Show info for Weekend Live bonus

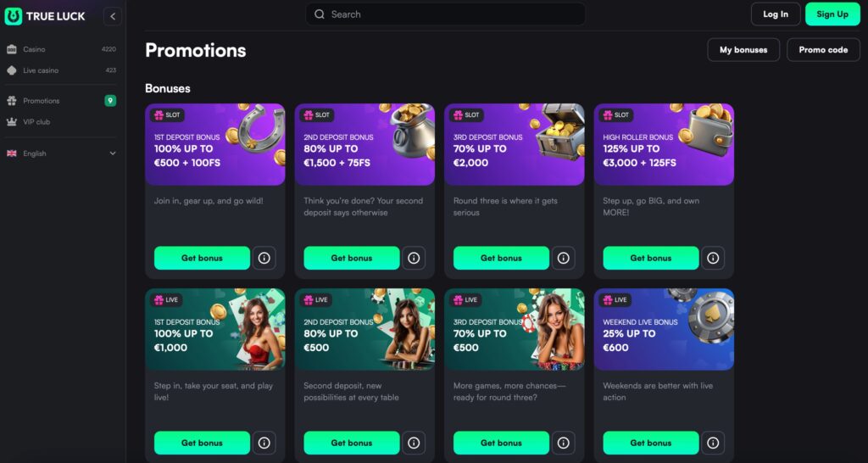tap(713, 443)
